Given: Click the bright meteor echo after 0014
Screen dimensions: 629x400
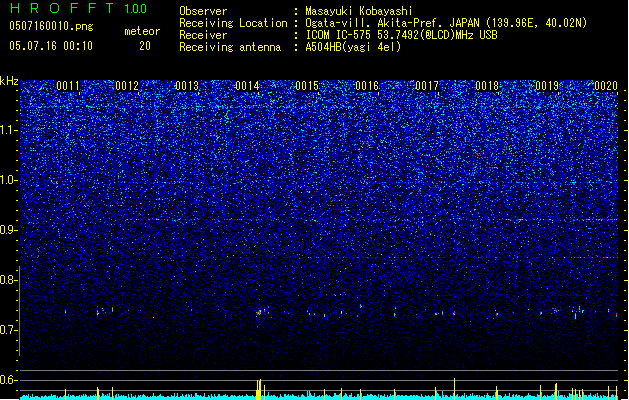Looking at the screenshot, I should click(x=260, y=312).
